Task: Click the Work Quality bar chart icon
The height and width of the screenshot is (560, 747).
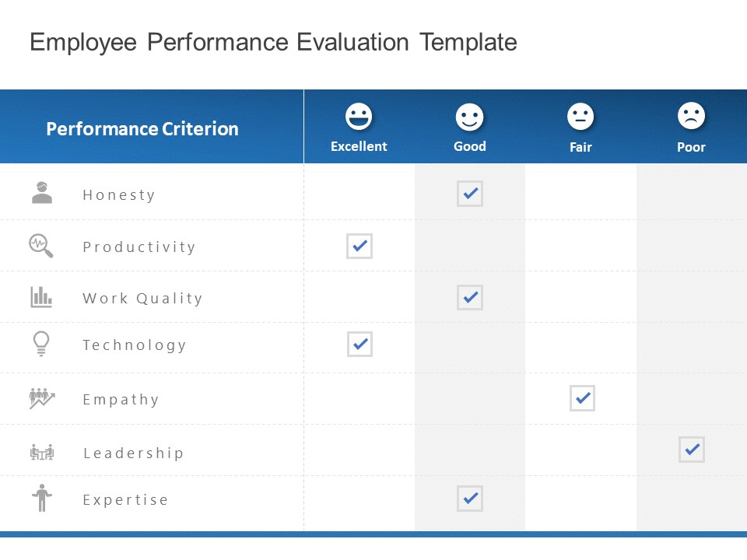Action: pyautogui.click(x=41, y=297)
